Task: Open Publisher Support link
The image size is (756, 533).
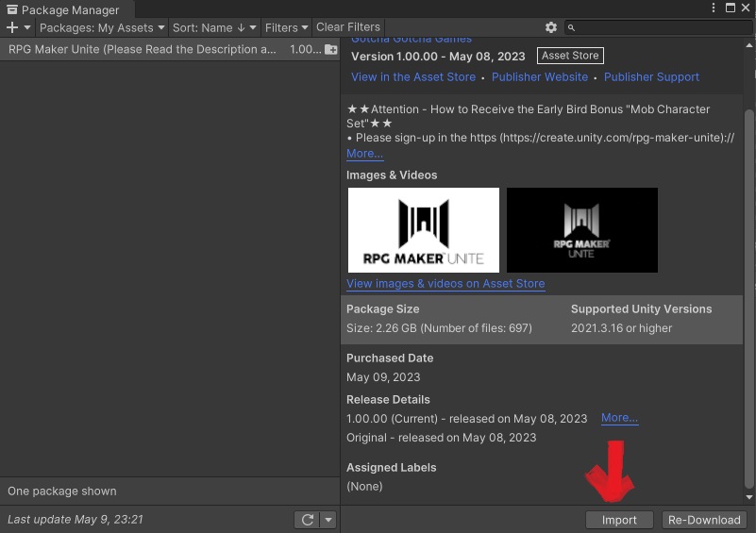Action: click(x=651, y=76)
